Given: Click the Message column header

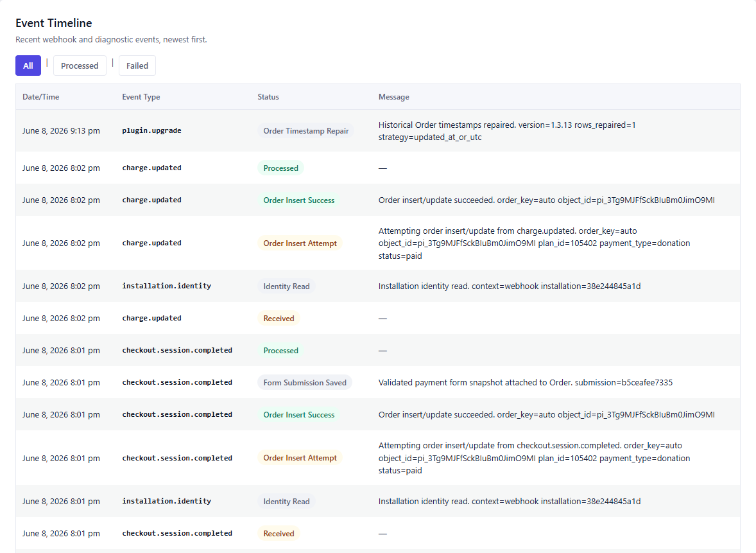Looking at the screenshot, I should coord(393,97).
